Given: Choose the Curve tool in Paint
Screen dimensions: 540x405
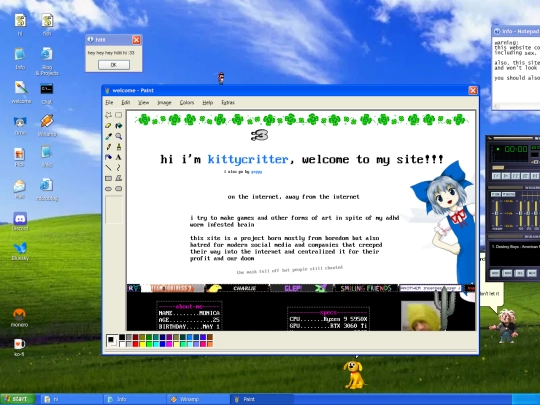Looking at the screenshot, I should (118, 168).
